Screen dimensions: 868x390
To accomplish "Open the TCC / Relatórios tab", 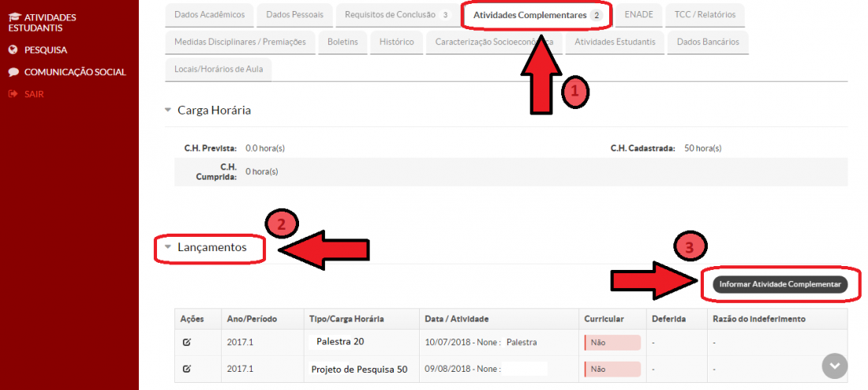I will point(705,15).
